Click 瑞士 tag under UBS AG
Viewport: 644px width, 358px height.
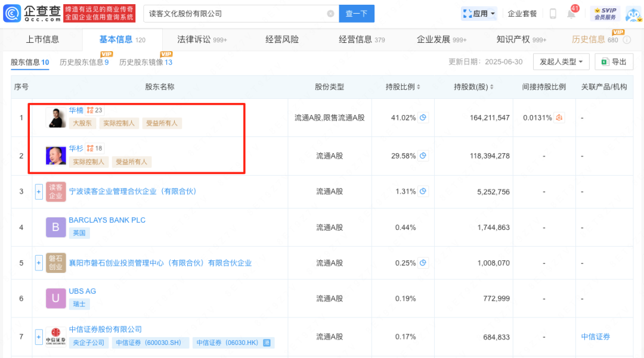tap(79, 304)
